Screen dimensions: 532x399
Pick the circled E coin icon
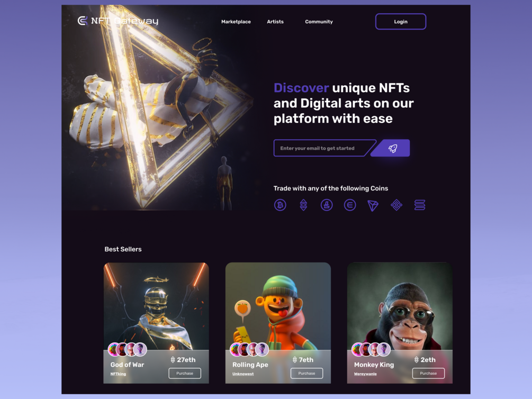[350, 205]
